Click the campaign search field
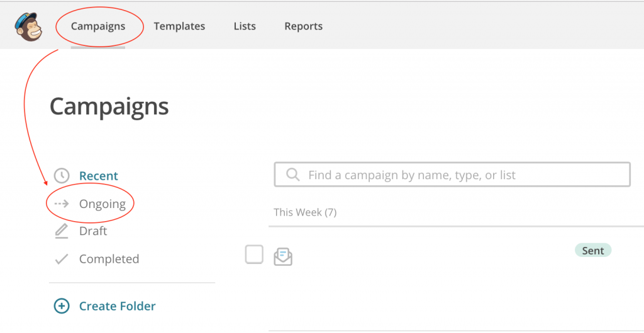 pos(452,175)
